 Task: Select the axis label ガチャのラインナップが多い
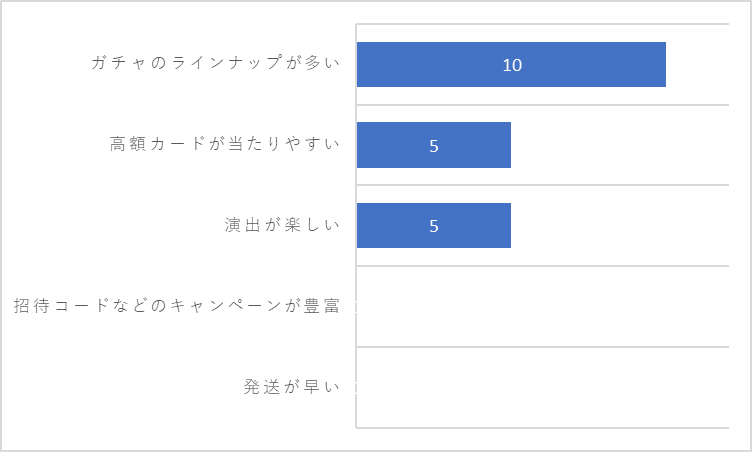coord(215,62)
